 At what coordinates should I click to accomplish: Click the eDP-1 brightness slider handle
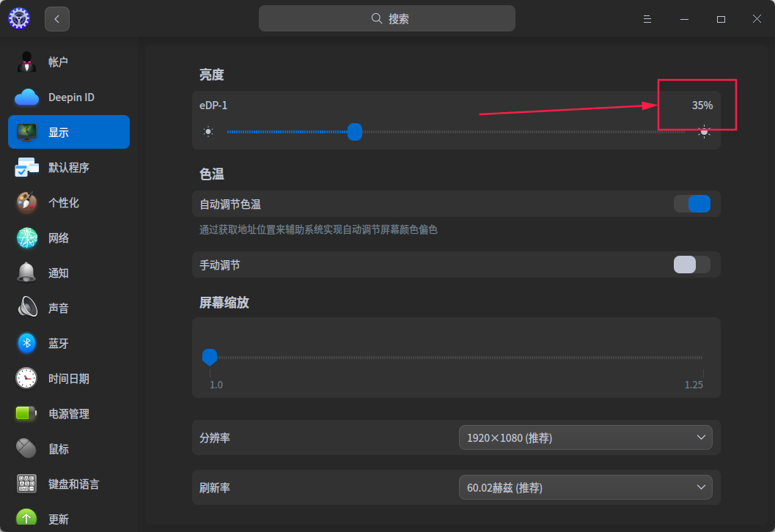[355, 132]
